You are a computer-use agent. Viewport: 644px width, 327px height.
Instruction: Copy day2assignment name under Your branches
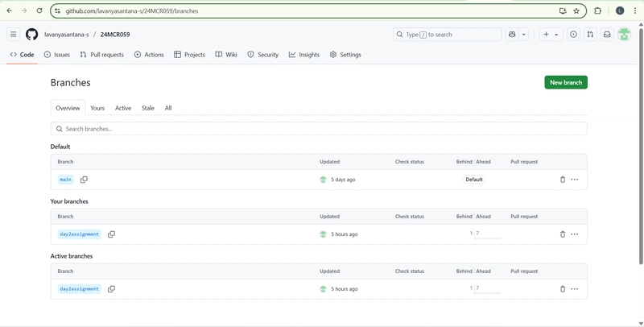(x=111, y=234)
